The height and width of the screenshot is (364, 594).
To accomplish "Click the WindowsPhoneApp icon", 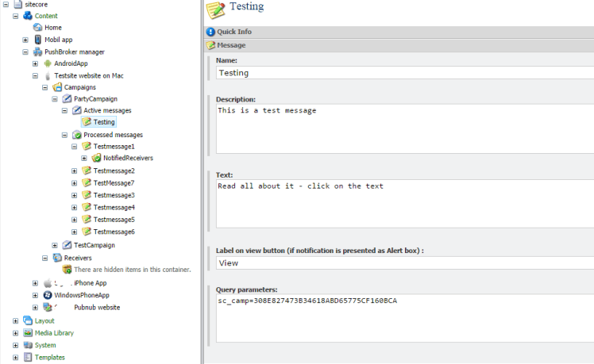I will (48, 295).
